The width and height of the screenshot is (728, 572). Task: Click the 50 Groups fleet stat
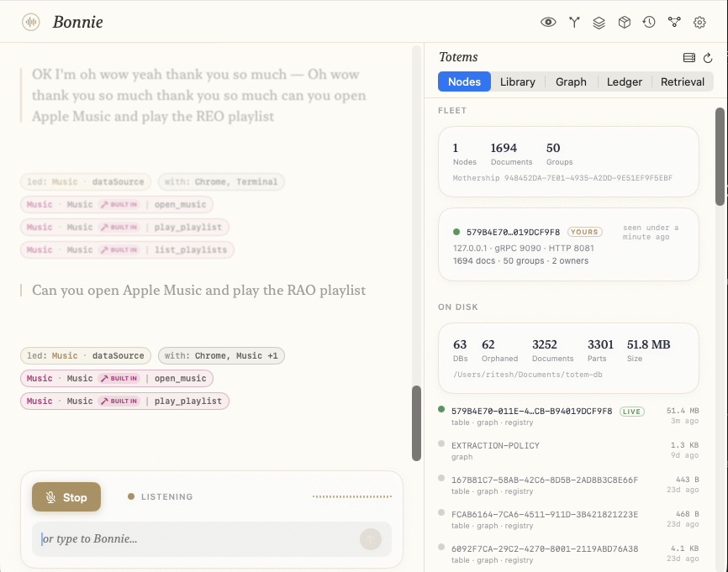[559, 154]
